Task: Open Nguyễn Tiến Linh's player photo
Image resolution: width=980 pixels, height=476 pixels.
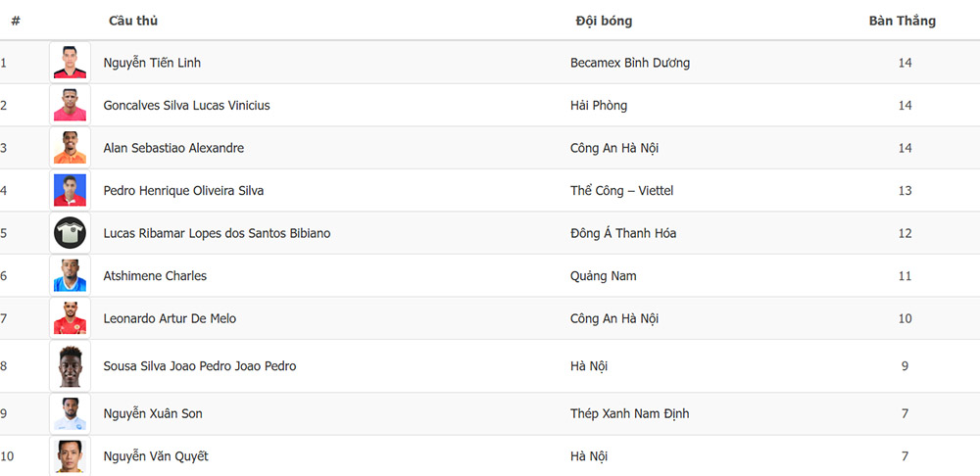Action: pos(70,63)
